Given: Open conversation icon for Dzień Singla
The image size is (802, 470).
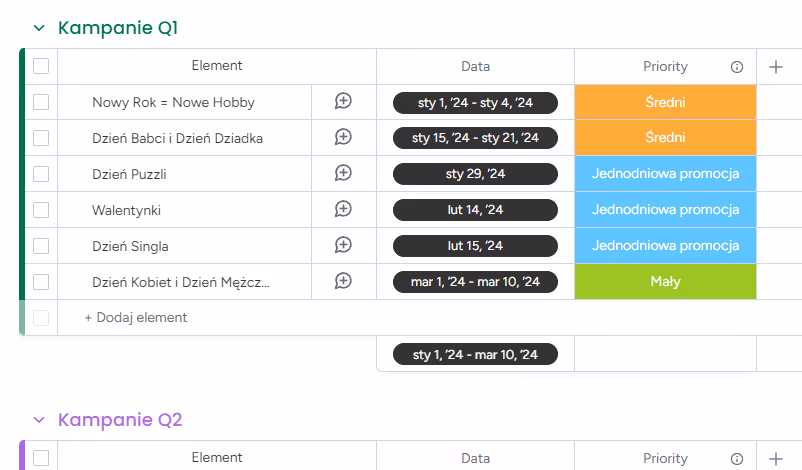Looking at the screenshot, I should [x=343, y=245].
